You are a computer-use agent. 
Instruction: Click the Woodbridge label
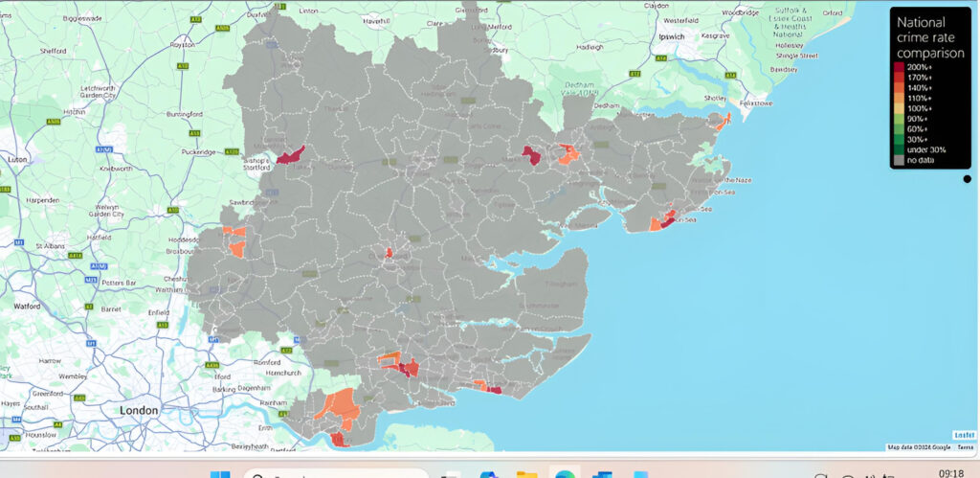coord(740,12)
